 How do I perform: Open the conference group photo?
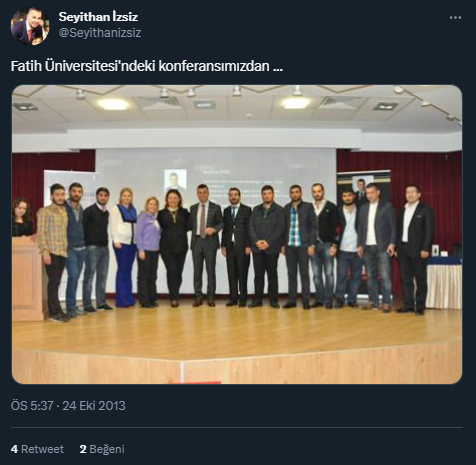(x=237, y=234)
